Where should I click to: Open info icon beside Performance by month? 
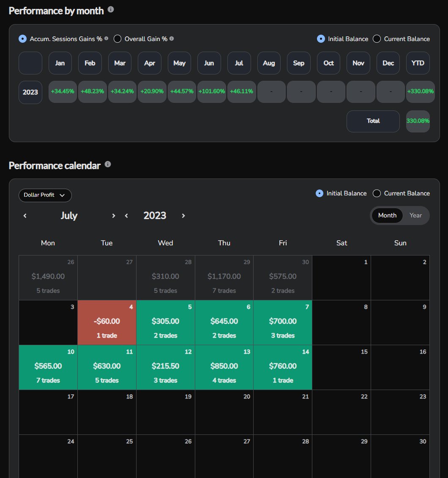(111, 9)
